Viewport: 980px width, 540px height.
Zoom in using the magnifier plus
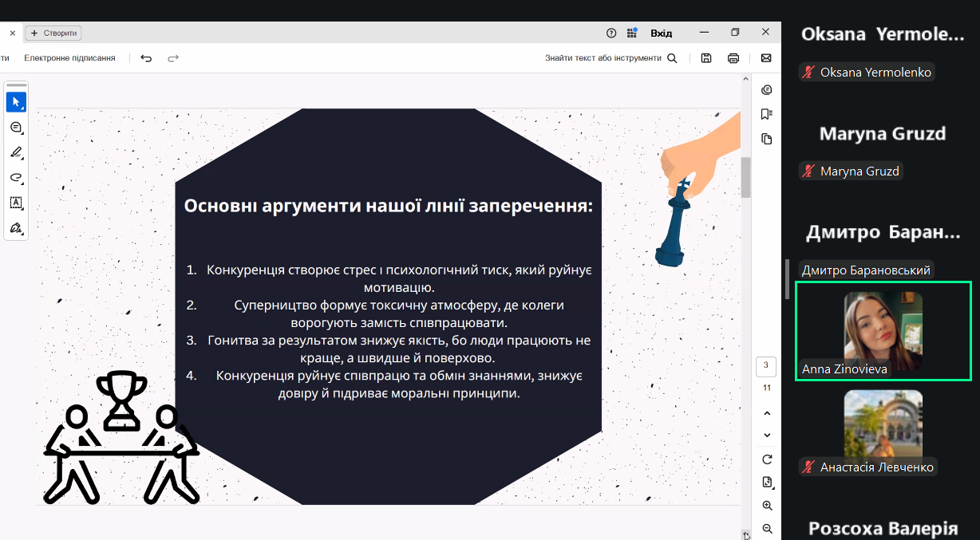767,506
